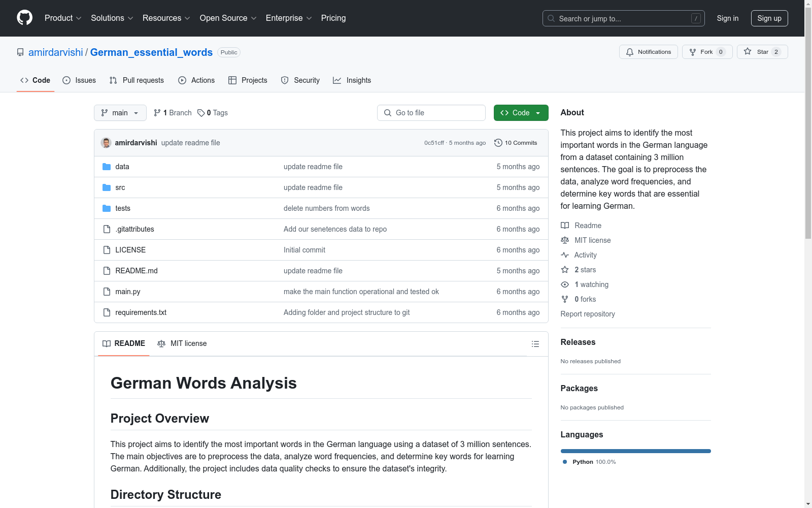Screen dimensions: 812x508
Task: Click Report repository link
Action: 588,314
